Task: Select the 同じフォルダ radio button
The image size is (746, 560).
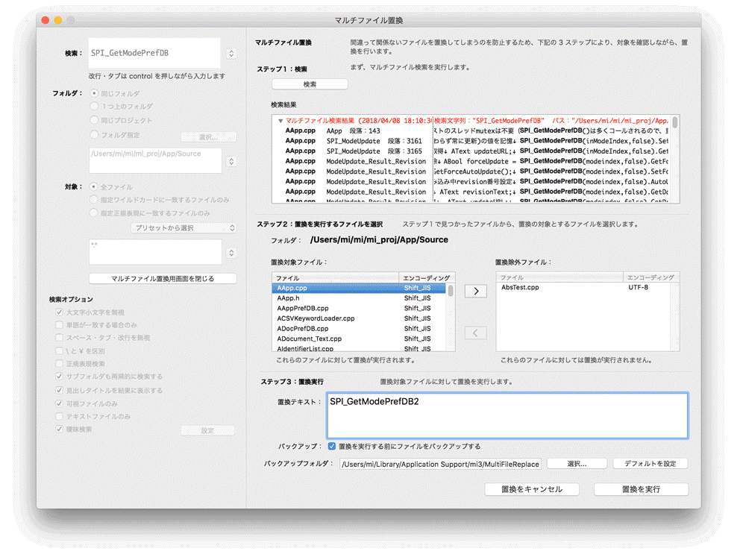Action: pyautogui.click(x=94, y=93)
